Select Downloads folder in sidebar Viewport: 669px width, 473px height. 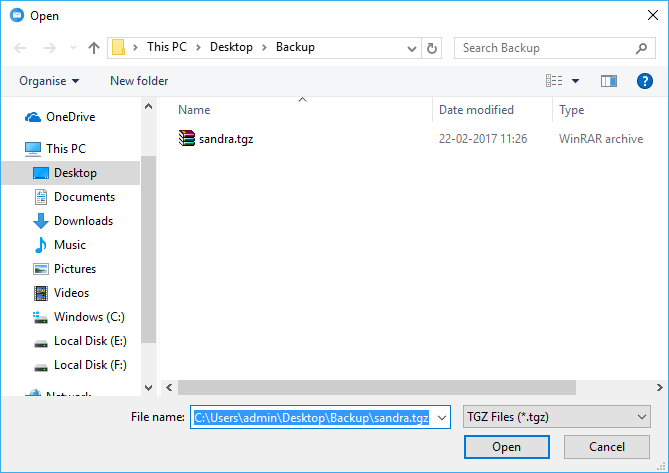83,221
